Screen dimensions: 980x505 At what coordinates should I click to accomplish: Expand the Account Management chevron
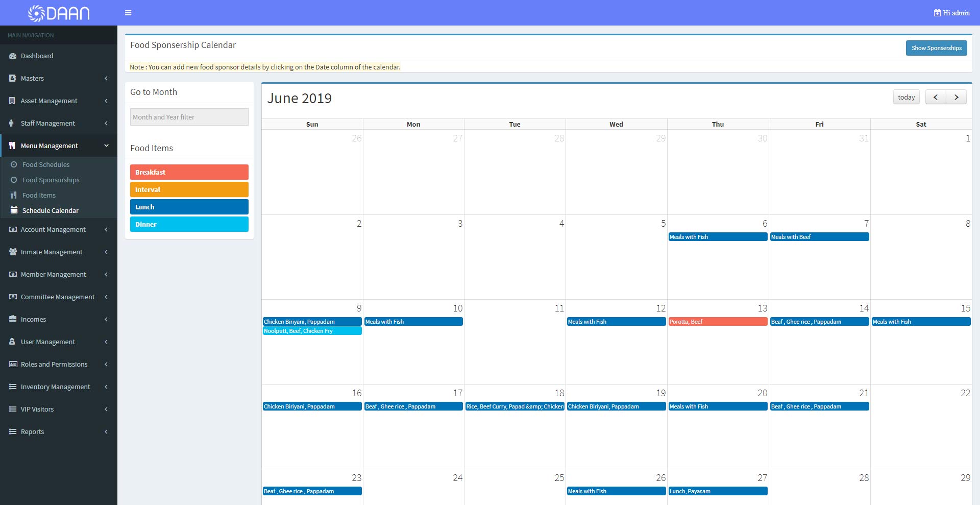coord(106,229)
